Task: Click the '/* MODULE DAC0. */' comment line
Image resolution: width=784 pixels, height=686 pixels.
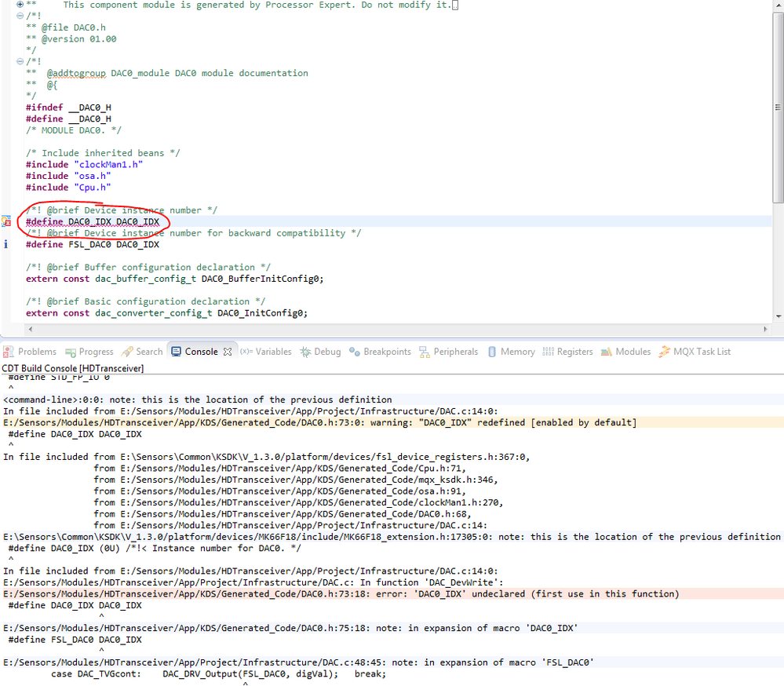Action: tap(74, 130)
